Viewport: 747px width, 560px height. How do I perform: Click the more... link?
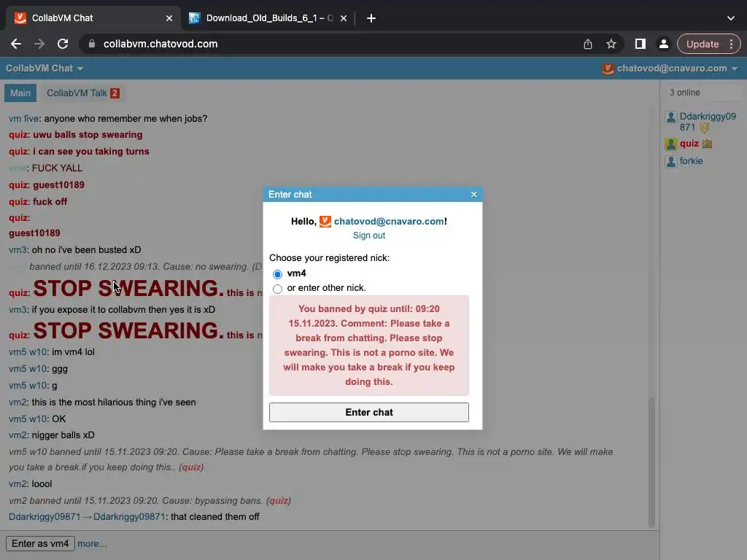pos(92,543)
